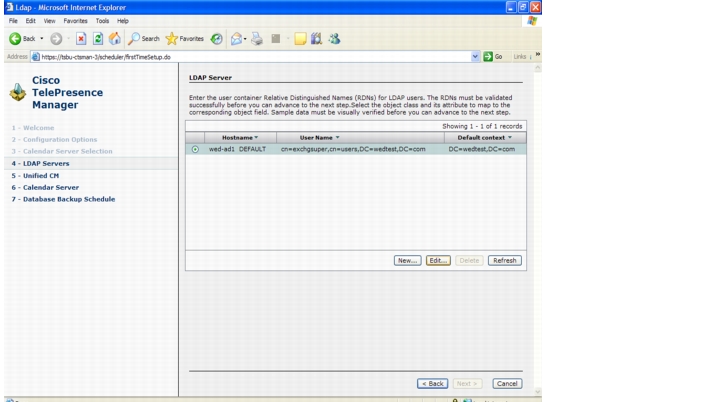This screenshot has height=402, width=701.
Task: Open the Back button history dropdown arrow
Action: [x=42, y=39]
